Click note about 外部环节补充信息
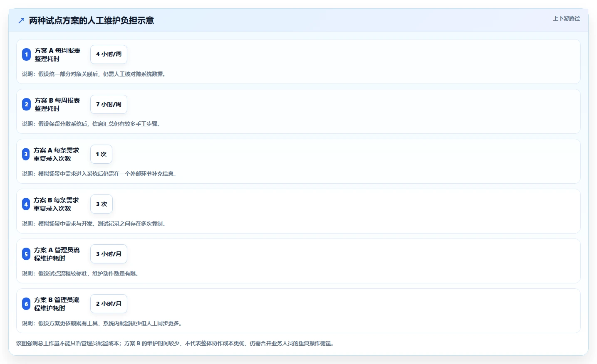The width and height of the screenshot is (597, 364). tap(100, 174)
